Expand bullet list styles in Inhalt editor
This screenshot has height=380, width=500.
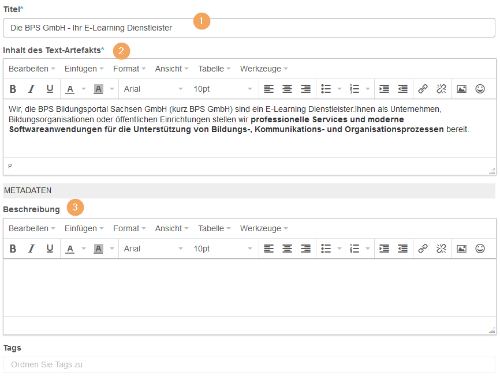339,89
